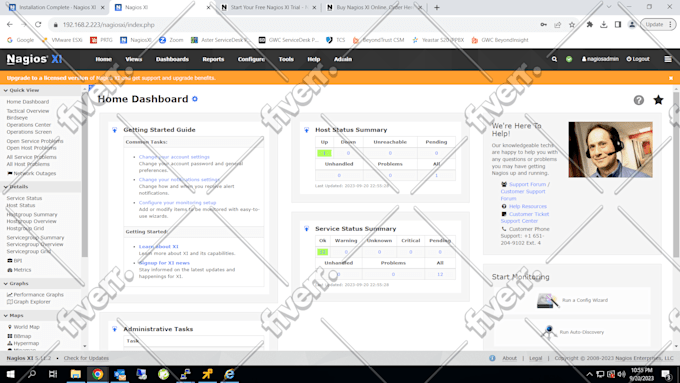The width and height of the screenshot is (680, 383).
Task: Add page to favorites with star icon
Action: 658,100
